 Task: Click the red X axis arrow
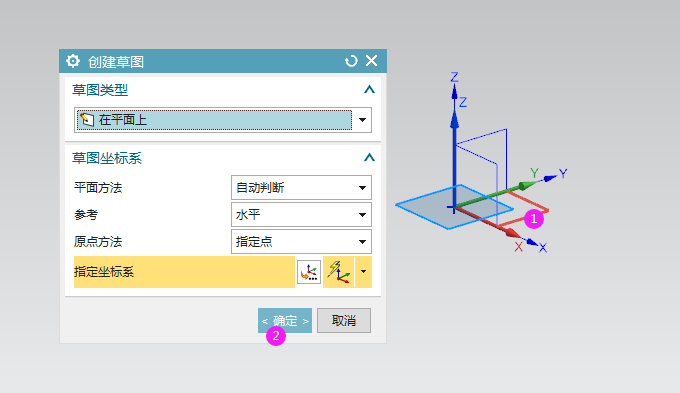click(x=513, y=233)
